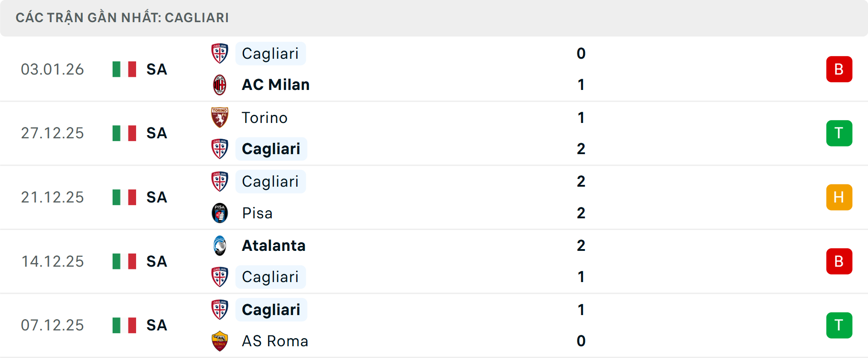Open Atalanta team link
This screenshot has height=358, width=868.
pos(274,245)
